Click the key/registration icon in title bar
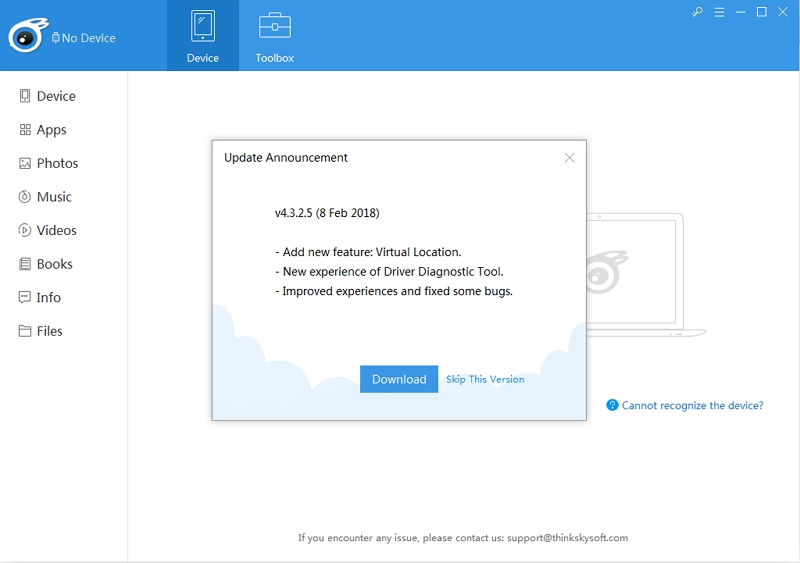The image size is (800, 563). point(697,12)
